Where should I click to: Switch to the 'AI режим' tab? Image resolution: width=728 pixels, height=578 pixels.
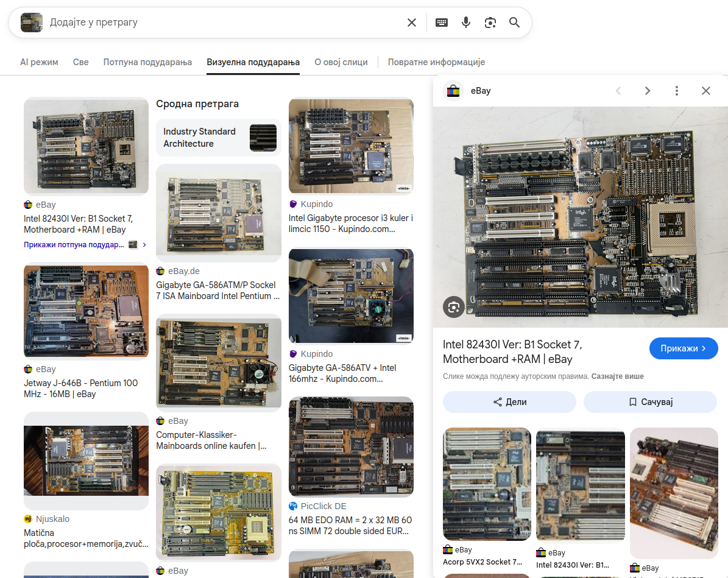point(39,62)
